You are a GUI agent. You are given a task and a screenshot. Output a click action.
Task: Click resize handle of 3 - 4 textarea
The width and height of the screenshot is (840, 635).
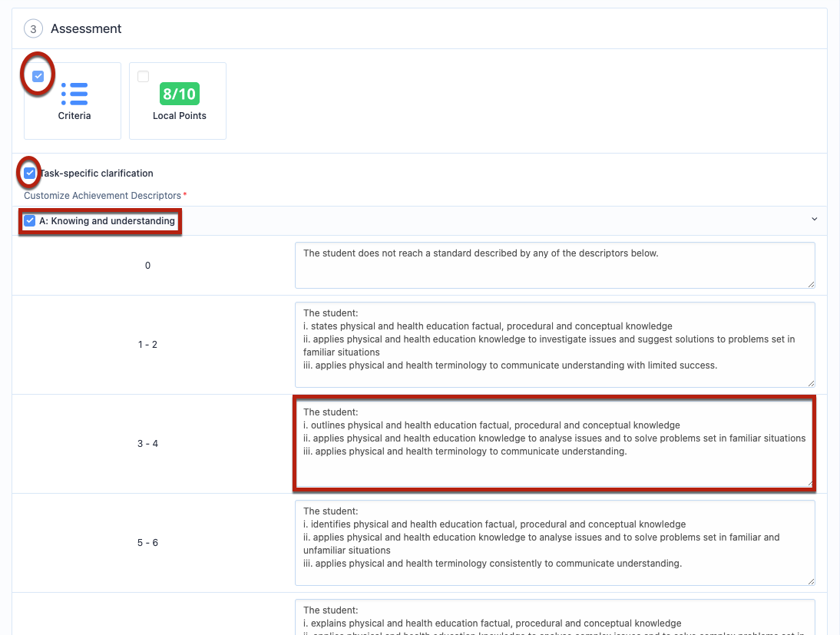click(809, 482)
